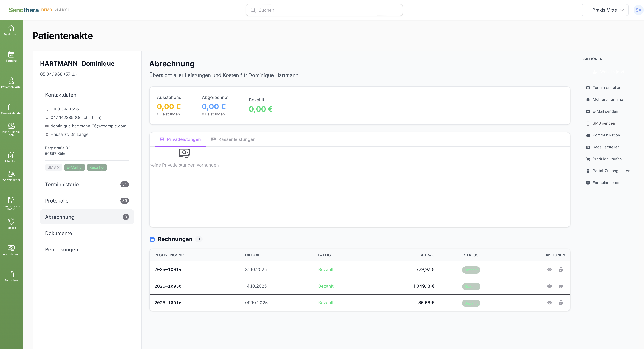Select the Privatleistungen tab
644x349 pixels.
coord(180,139)
